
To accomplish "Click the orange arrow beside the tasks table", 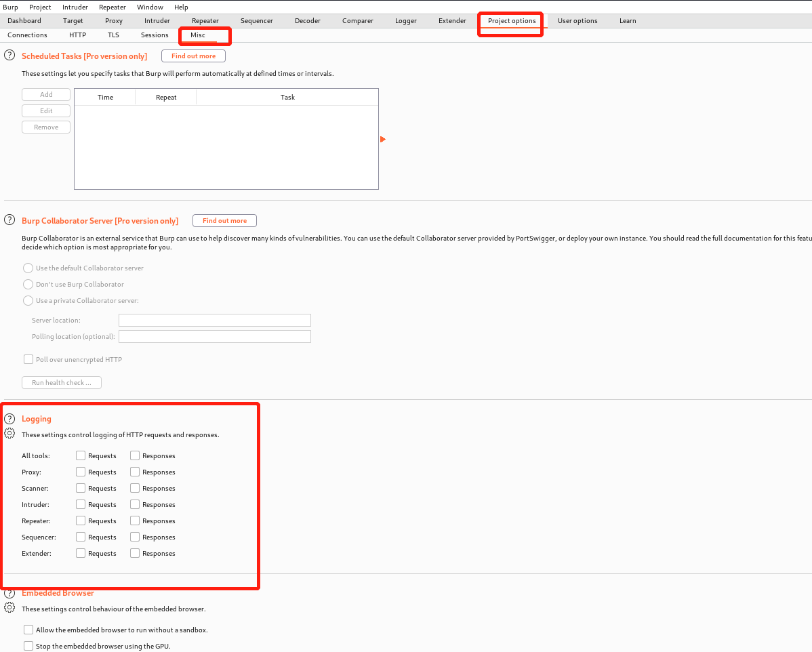I will click(383, 140).
